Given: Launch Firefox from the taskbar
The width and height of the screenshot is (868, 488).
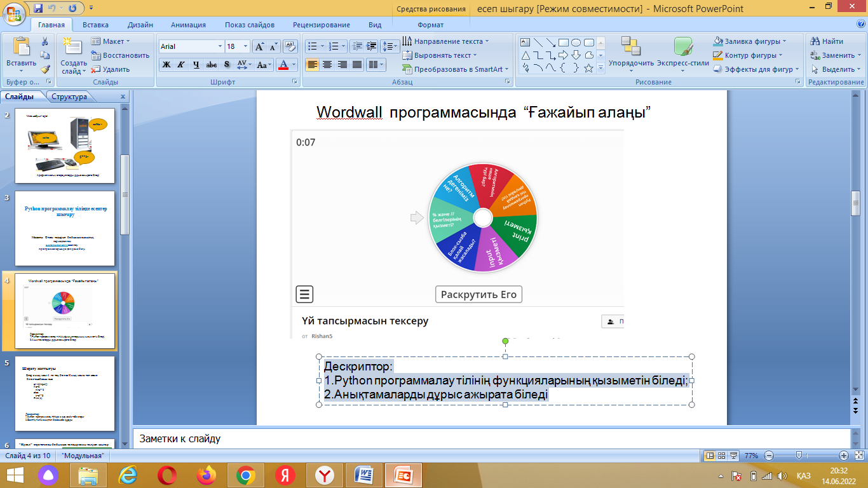Looking at the screenshot, I should 207,475.
